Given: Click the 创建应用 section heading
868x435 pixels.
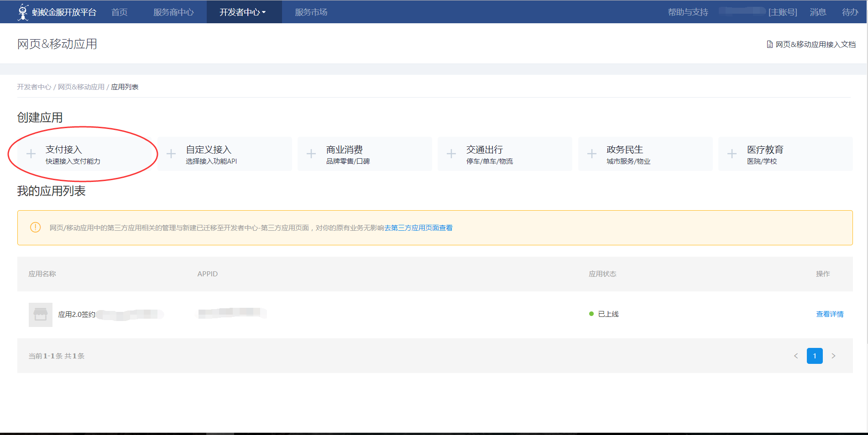Looking at the screenshot, I should click(40, 118).
